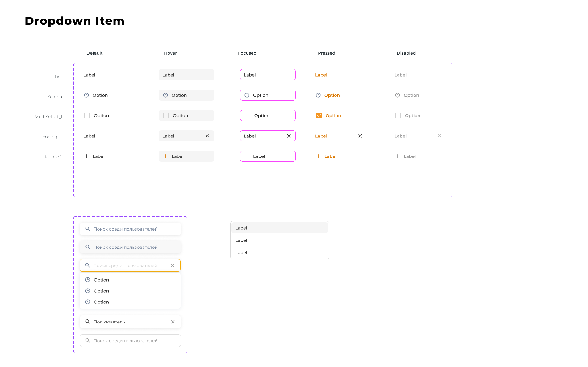
Task: Clear the Пользователь search text
Action: (173, 322)
